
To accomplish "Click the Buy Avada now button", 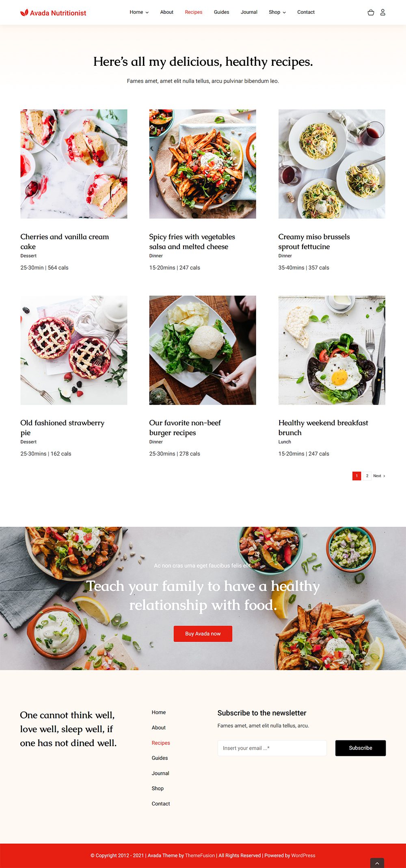I will 203,634.
